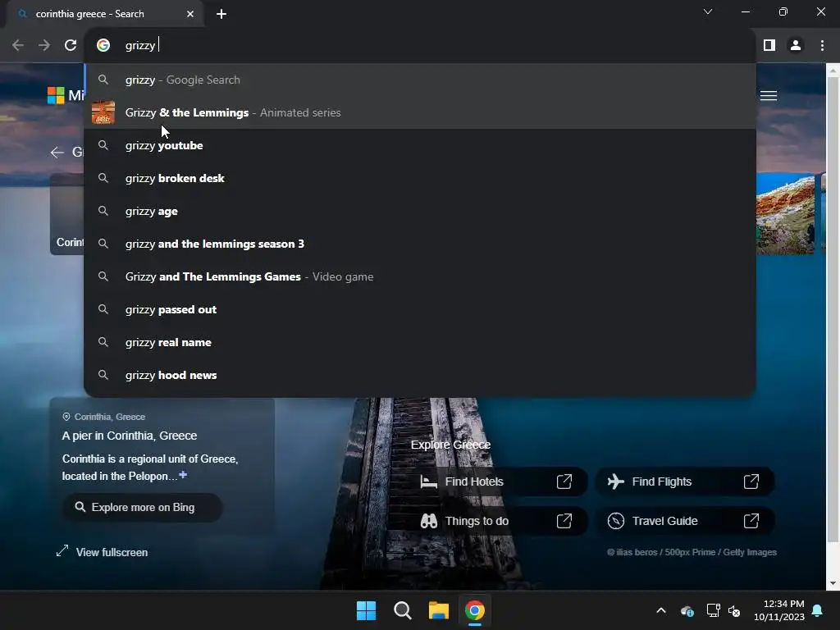Open Chrome three-dot menu
The width and height of the screenshot is (840, 630).
coord(822,46)
